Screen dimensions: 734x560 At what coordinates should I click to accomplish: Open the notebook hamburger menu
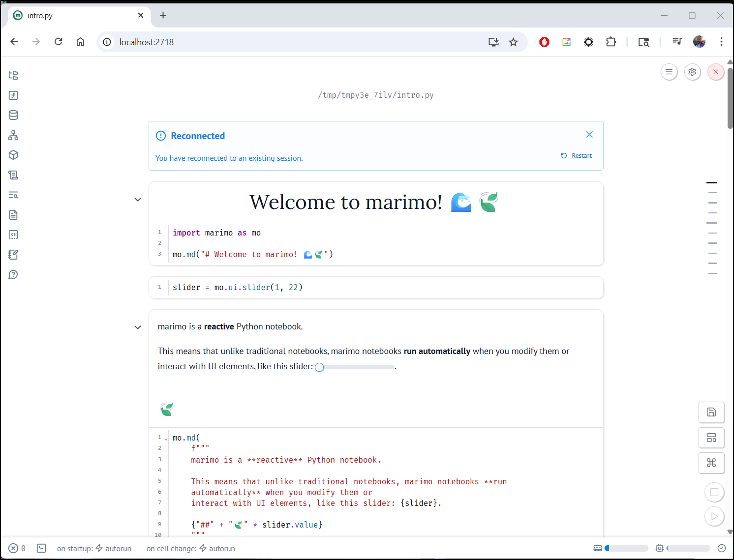tap(669, 72)
